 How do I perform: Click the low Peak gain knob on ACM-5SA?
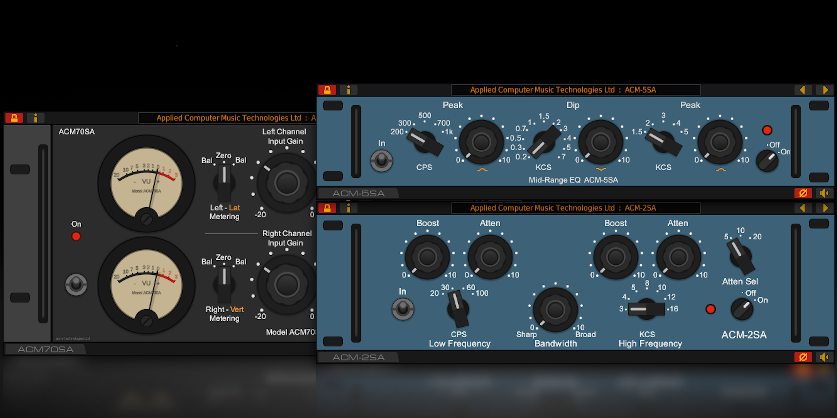[x=481, y=141]
